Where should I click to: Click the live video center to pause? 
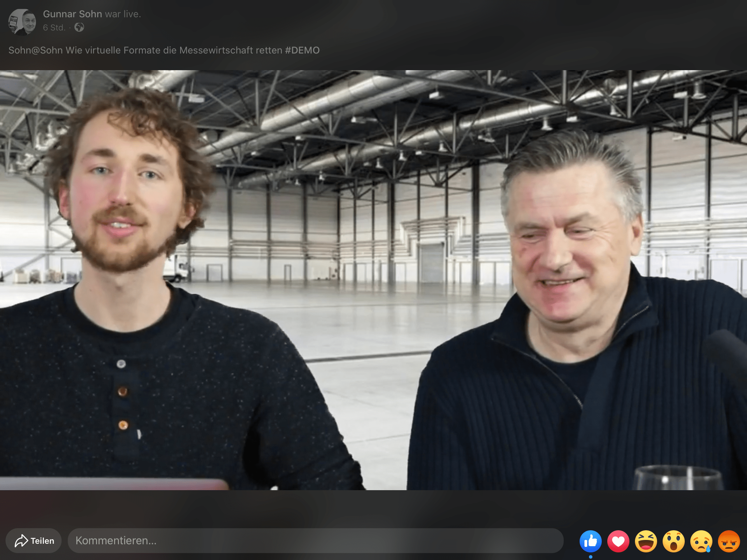click(x=373, y=280)
